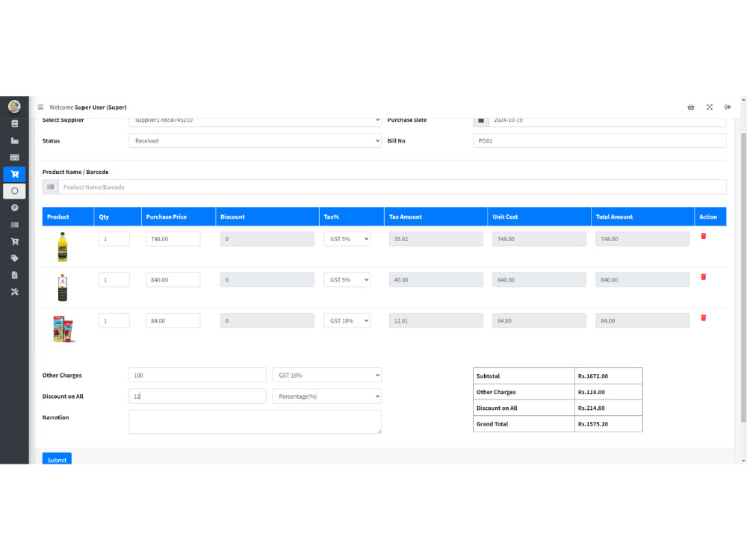Click the page vertical scrollbar
This screenshot has height=560, width=747.
coord(743,278)
